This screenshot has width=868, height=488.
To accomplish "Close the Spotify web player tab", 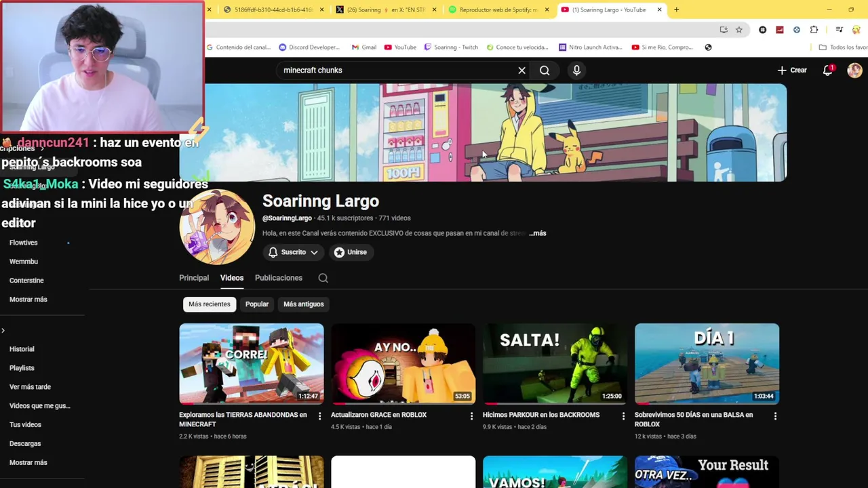I will click(547, 9).
